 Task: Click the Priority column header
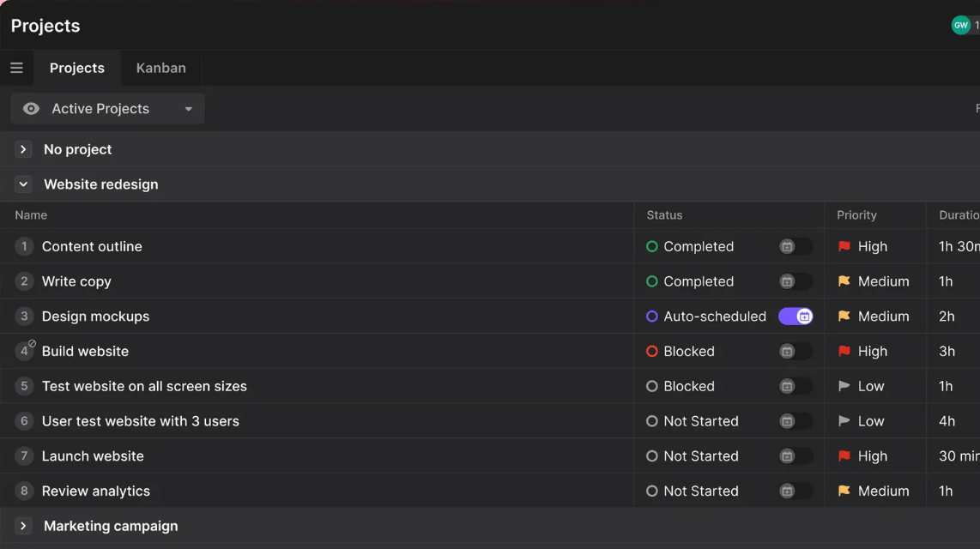857,214
